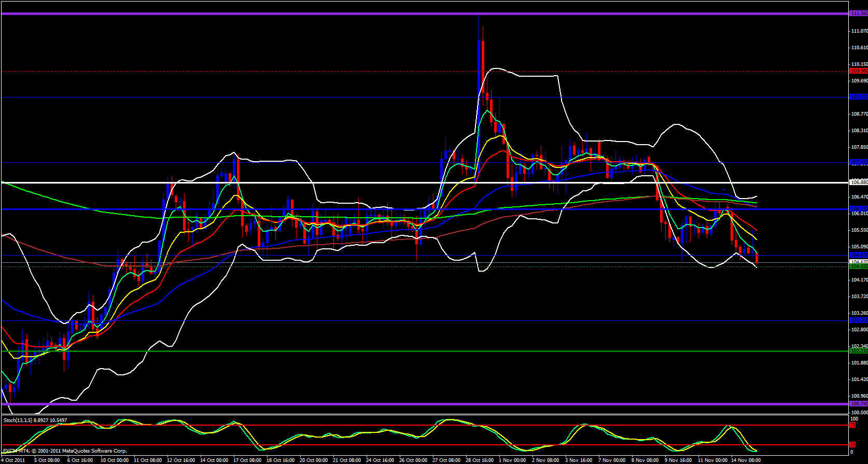Click the FXCM MT4 copyright text
Image resolution: width=868 pixels, height=464 pixels.
[x=65, y=451]
